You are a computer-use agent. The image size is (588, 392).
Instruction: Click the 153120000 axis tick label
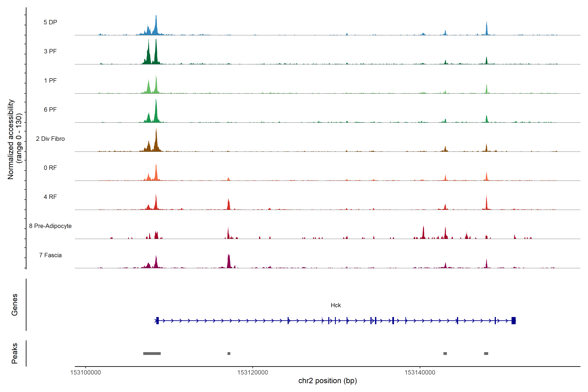coord(253,372)
